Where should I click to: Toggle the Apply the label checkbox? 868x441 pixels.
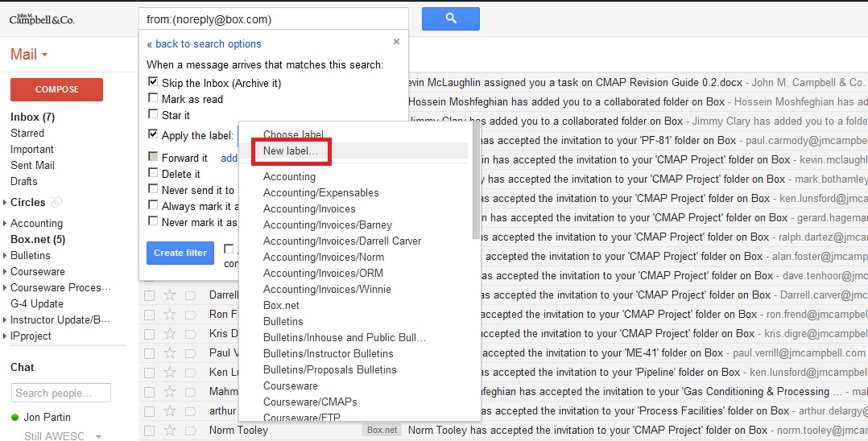153,134
